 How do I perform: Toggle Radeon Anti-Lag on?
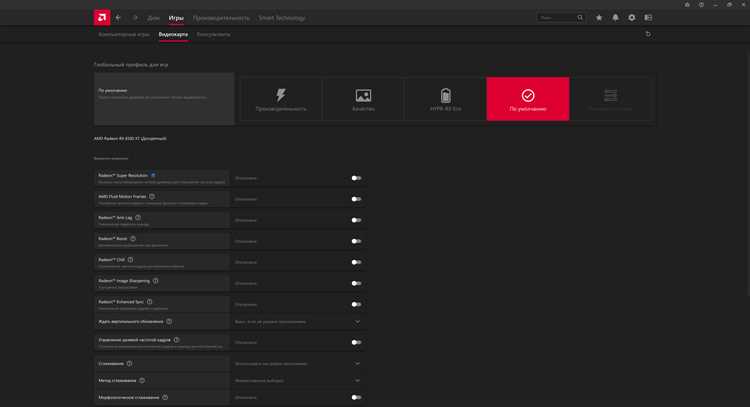(x=356, y=220)
